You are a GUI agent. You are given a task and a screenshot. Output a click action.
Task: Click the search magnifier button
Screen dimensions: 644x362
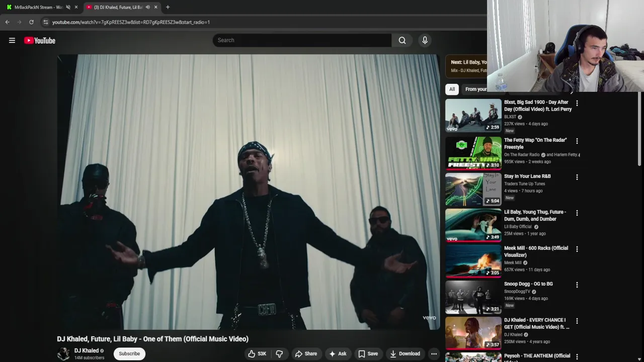click(x=402, y=40)
